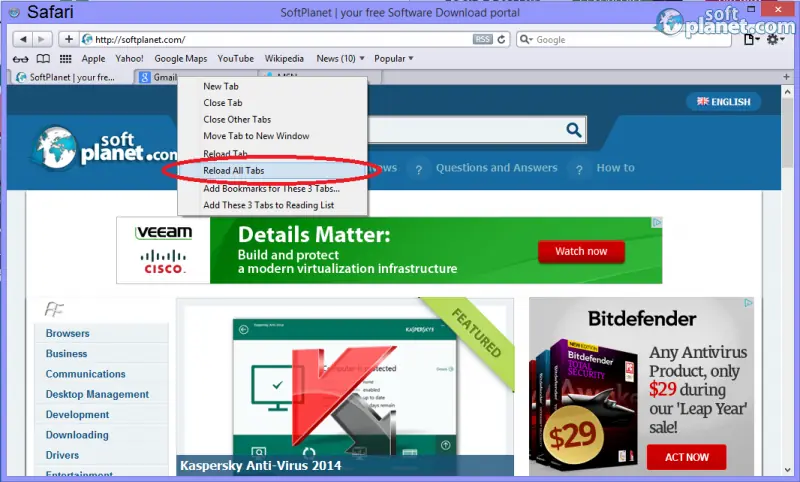Viewport: 800px width, 482px height.
Task: Click the RSS badge in address bar
Action: 482,39
